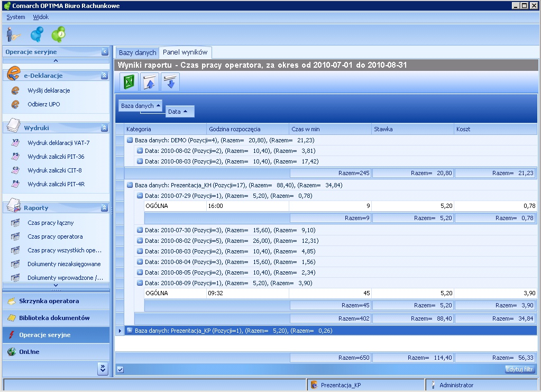Open Dokumenty wprowadzone report link

coord(65,278)
